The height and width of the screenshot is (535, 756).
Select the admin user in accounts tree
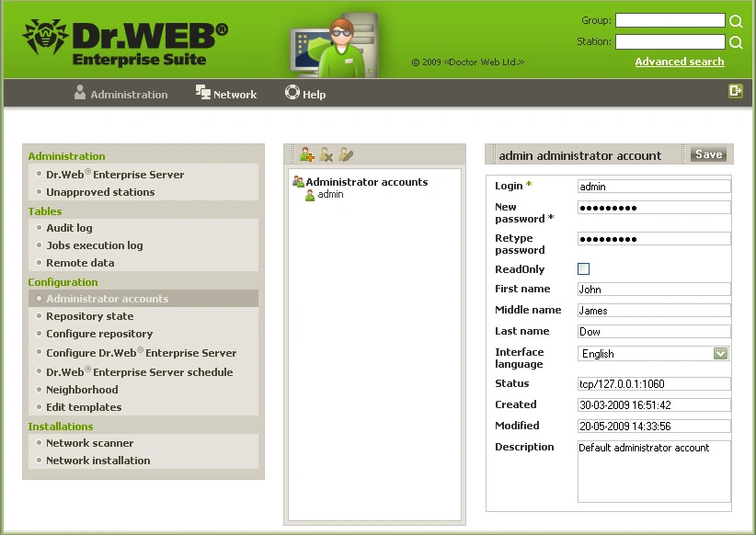330,195
